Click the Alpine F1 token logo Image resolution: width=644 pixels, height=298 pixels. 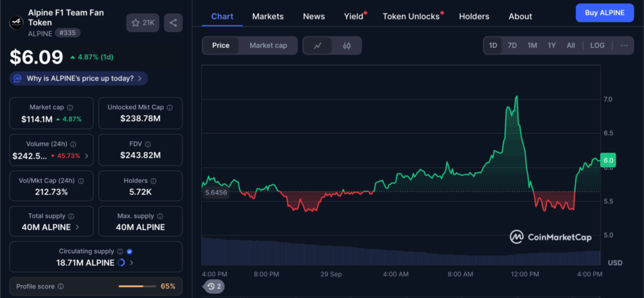16,23
